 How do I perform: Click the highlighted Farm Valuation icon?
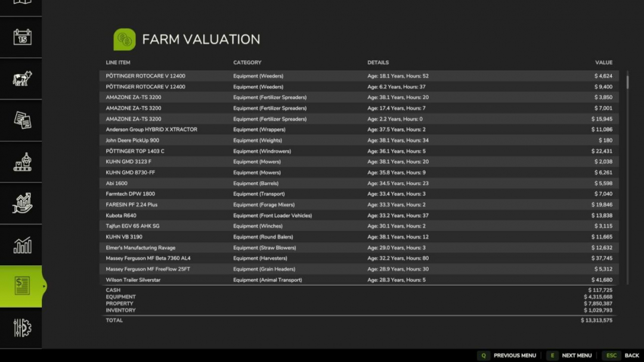coord(21,285)
